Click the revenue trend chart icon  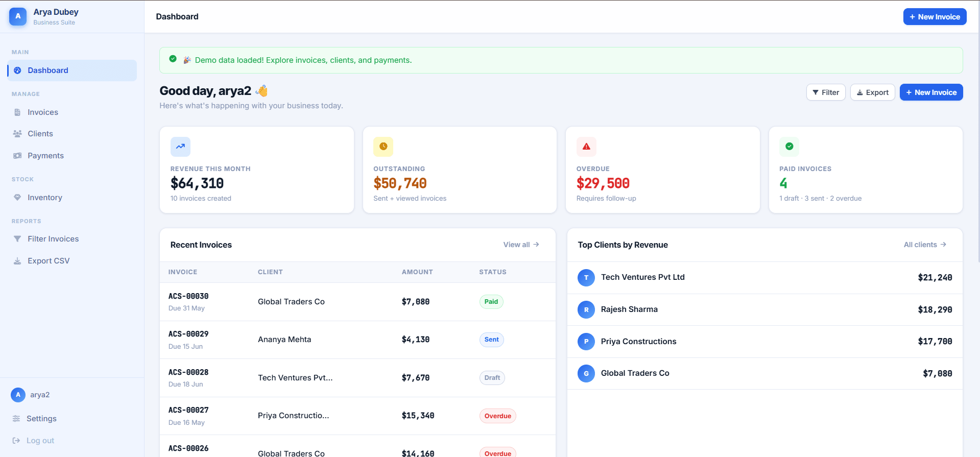point(180,147)
